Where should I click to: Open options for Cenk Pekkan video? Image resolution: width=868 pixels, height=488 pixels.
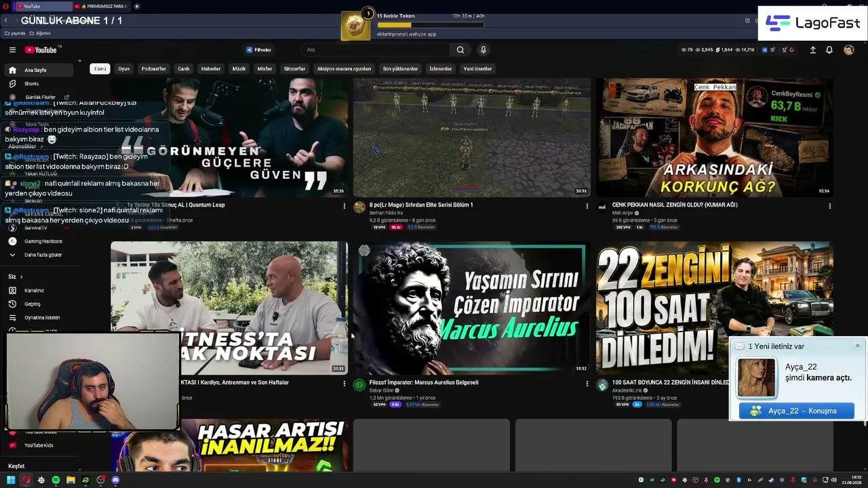(x=830, y=205)
